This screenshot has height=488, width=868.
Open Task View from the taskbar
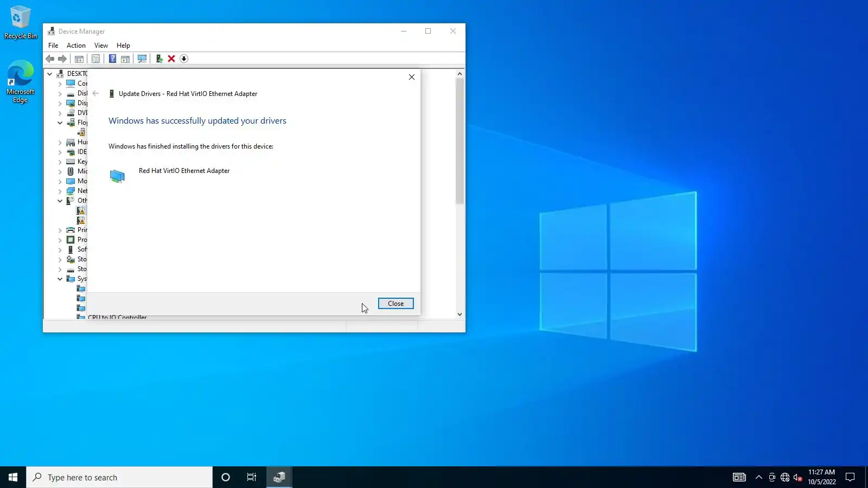252,477
